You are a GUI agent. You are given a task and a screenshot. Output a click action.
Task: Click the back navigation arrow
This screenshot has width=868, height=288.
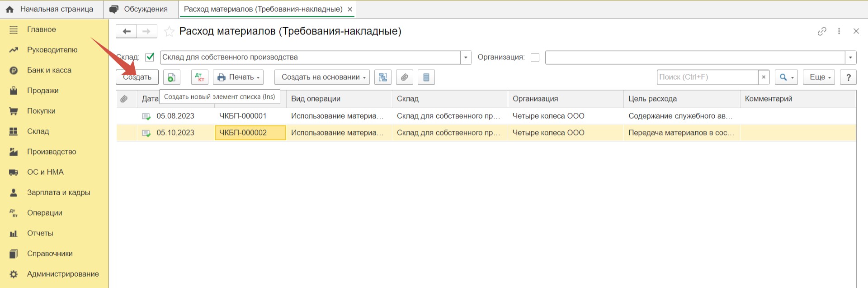(x=127, y=31)
